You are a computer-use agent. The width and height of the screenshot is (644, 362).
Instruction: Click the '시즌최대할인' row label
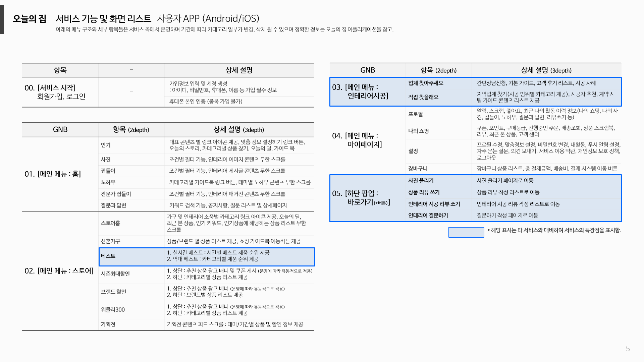(115, 274)
